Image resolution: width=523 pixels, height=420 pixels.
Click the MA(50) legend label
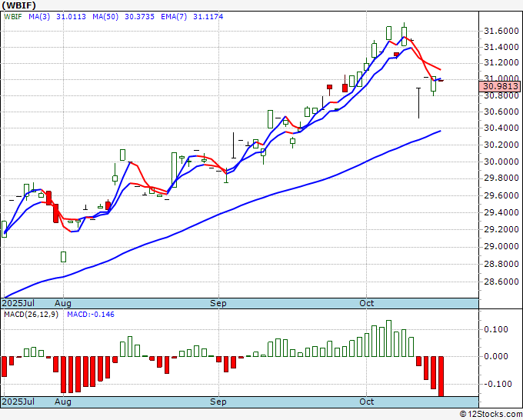click(x=105, y=17)
